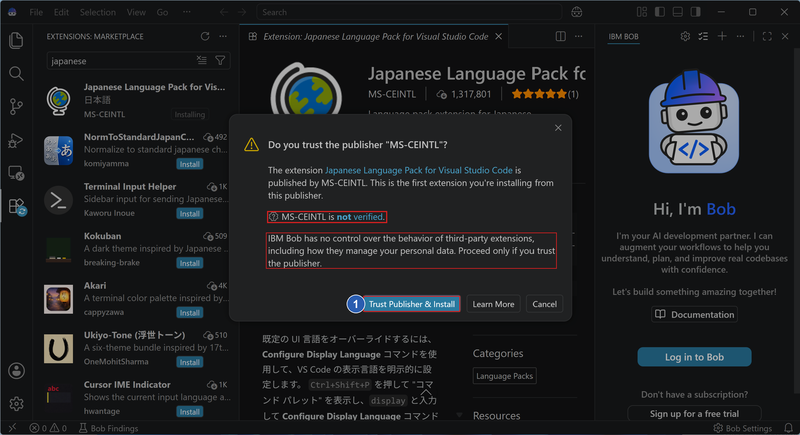Image resolution: width=800 pixels, height=435 pixels.
Task: Open the Manage gear in activity bar
Action: tap(16, 404)
